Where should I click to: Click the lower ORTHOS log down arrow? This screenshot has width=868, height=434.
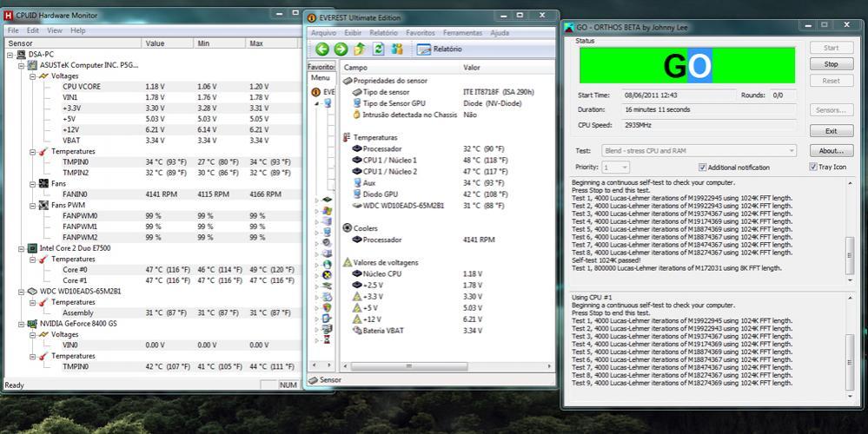click(851, 397)
